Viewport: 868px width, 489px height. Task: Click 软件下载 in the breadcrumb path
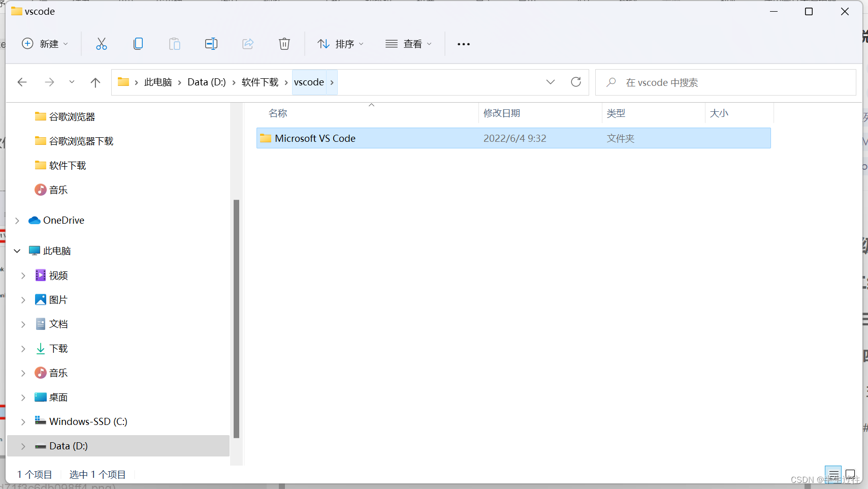click(260, 82)
